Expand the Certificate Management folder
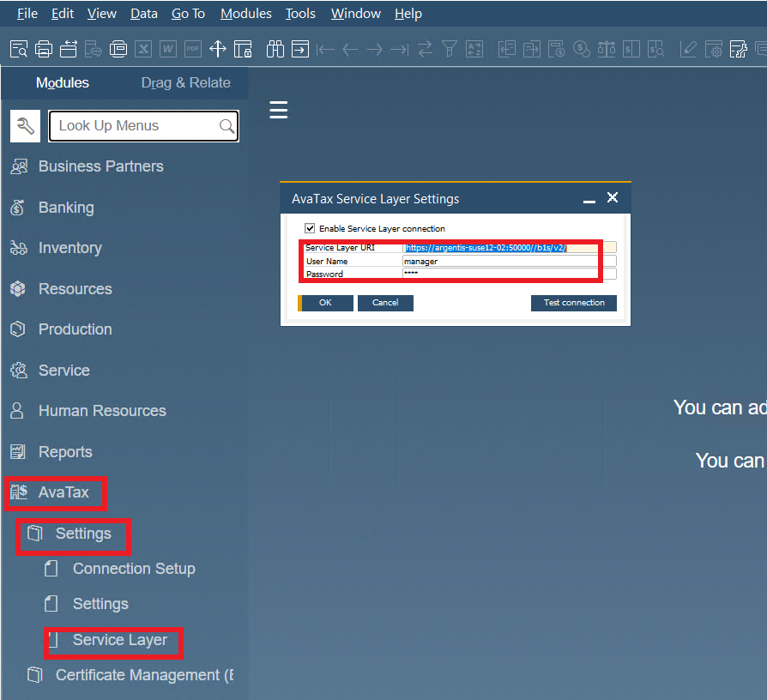The height and width of the screenshot is (700, 767). click(x=144, y=675)
